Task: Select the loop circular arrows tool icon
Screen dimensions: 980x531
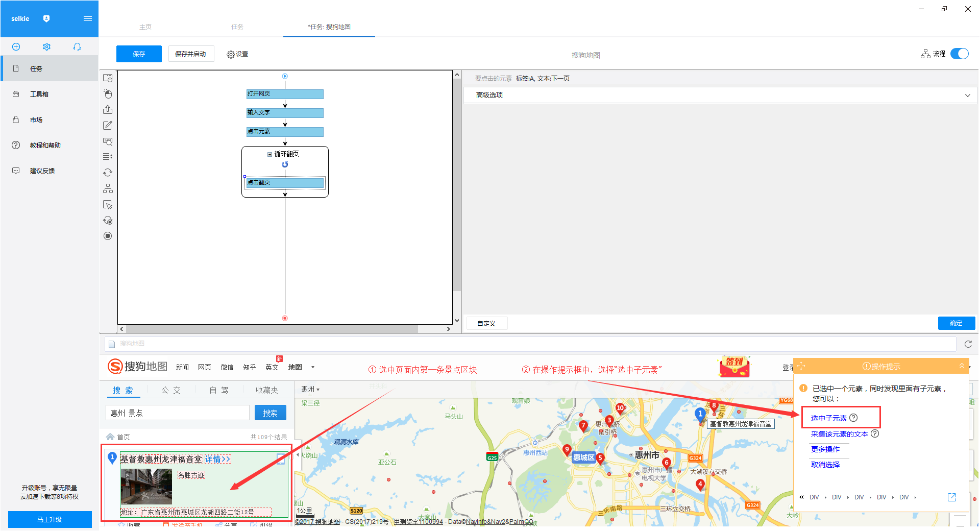Action: pyautogui.click(x=108, y=173)
